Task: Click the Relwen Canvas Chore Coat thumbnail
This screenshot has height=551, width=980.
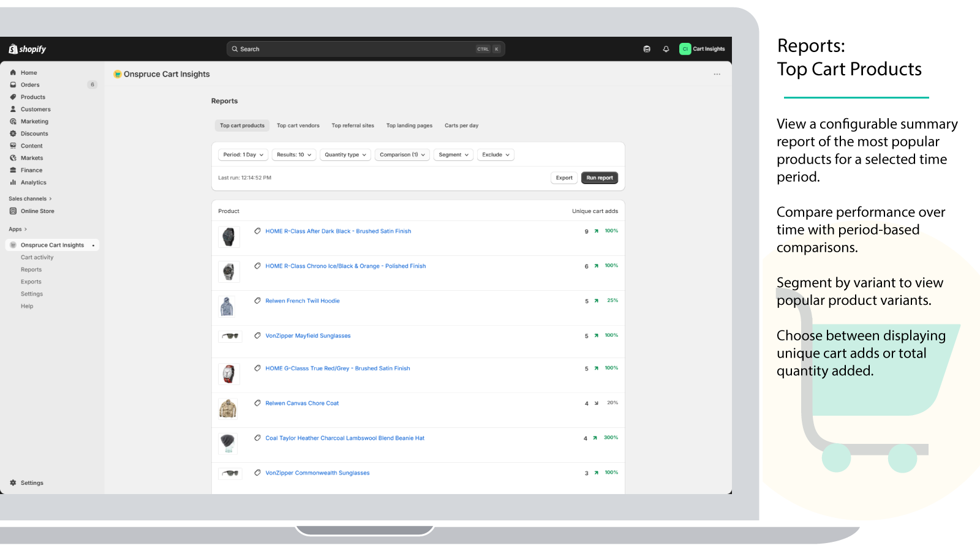Action: (x=228, y=408)
